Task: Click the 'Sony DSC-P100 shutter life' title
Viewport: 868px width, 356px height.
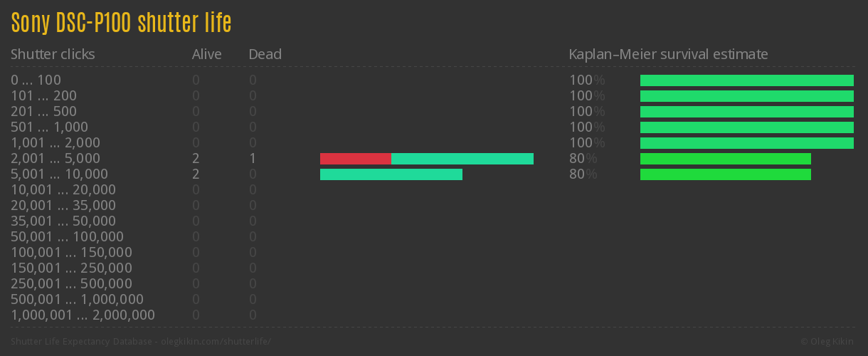Action: tap(121, 23)
